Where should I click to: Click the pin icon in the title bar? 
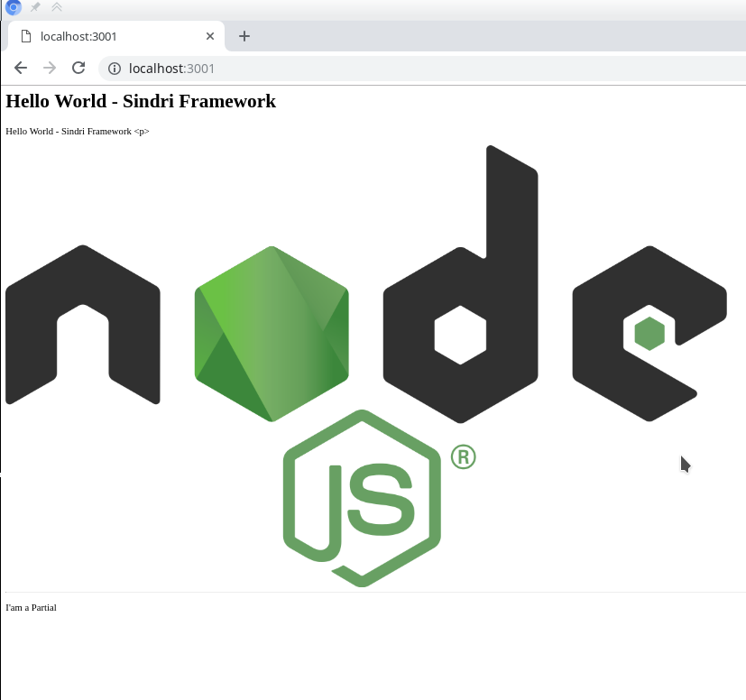pyautogui.click(x=35, y=7)
